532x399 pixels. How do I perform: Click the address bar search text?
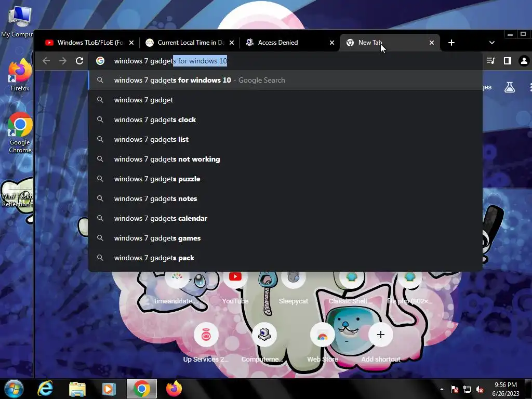click(170, 61)
